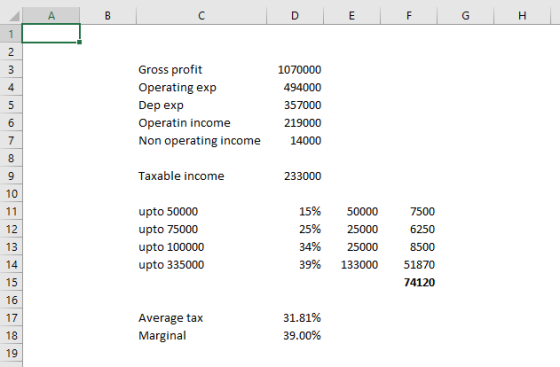Select row 16 header
This screenshot has width=560, height=367.
coord(11,300)
